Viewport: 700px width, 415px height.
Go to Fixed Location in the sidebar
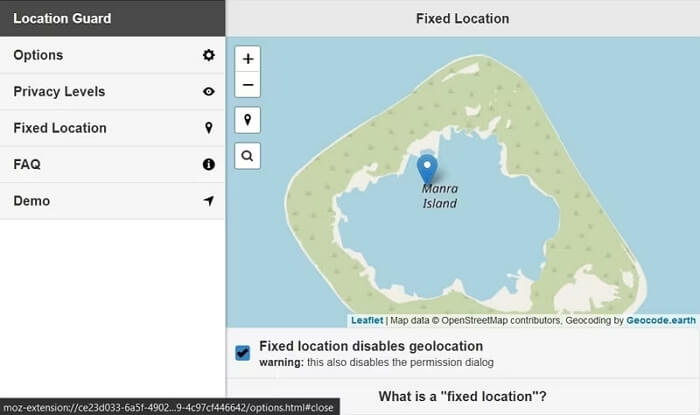point(112,128)
